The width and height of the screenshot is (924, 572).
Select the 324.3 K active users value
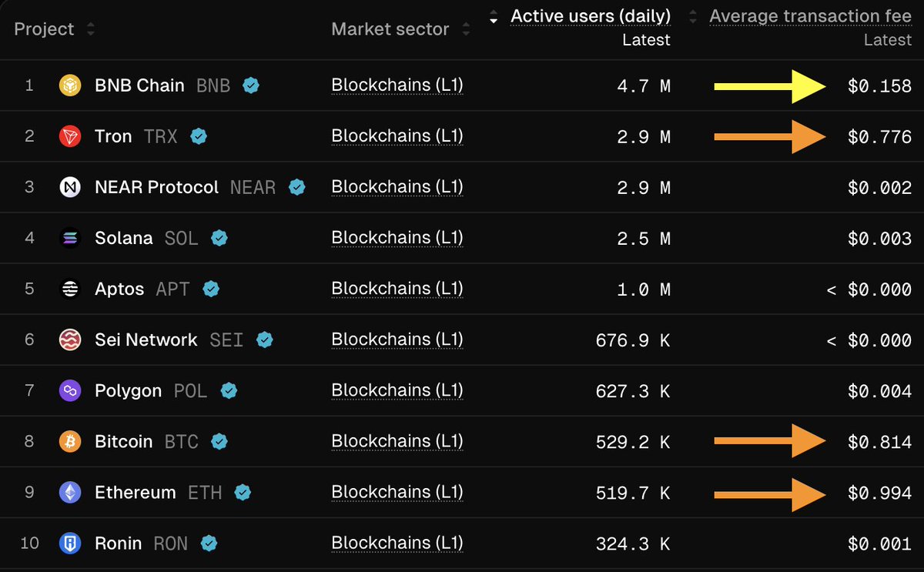point(633,544)
